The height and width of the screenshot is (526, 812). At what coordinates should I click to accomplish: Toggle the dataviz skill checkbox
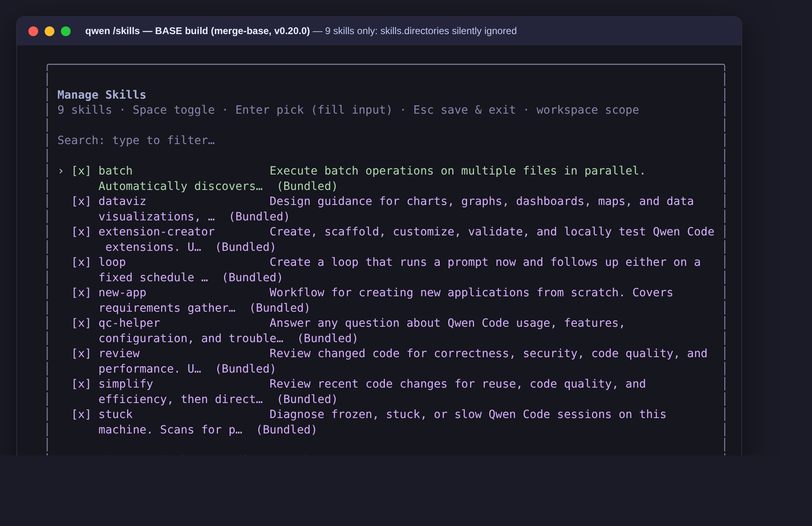tap(81, 201)
